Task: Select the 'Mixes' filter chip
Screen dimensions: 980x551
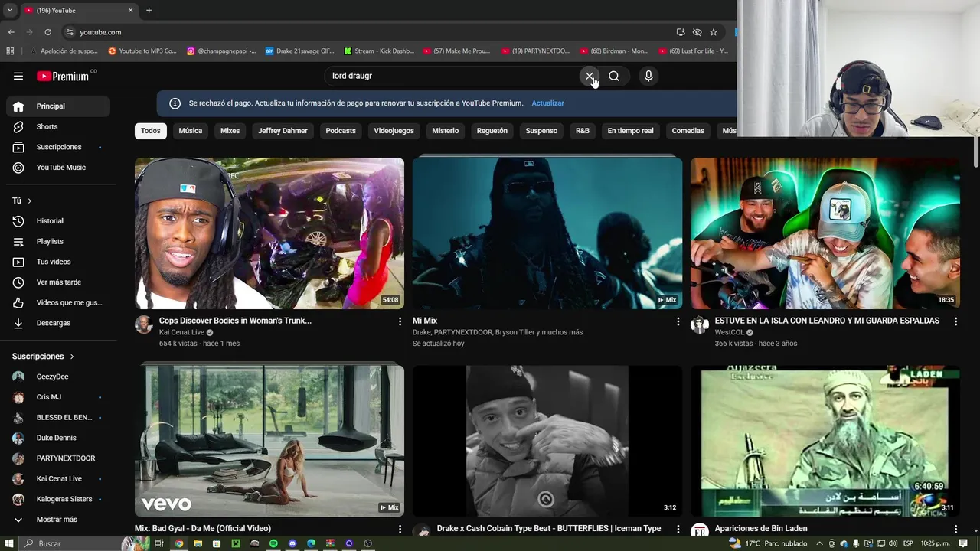Action: [x=230, y=131]
